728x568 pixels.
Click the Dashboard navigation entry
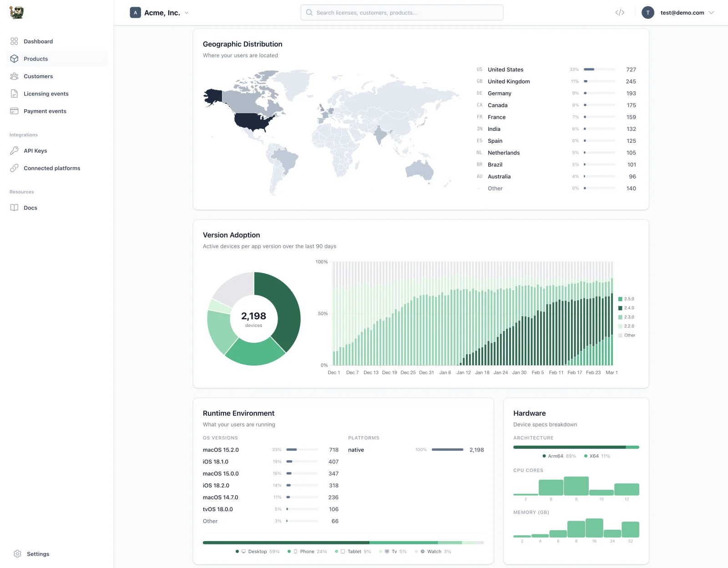click(x=38, y=41)
